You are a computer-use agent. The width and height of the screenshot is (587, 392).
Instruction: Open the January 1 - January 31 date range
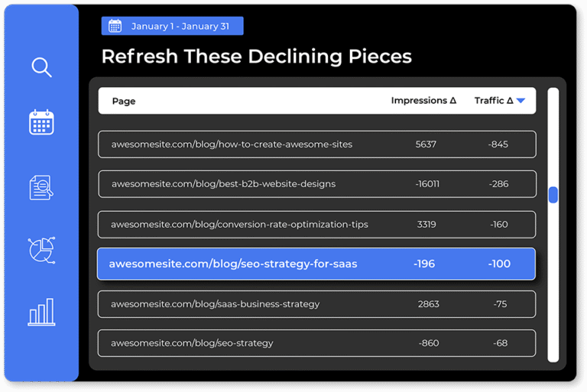click(x=180, y=26)
